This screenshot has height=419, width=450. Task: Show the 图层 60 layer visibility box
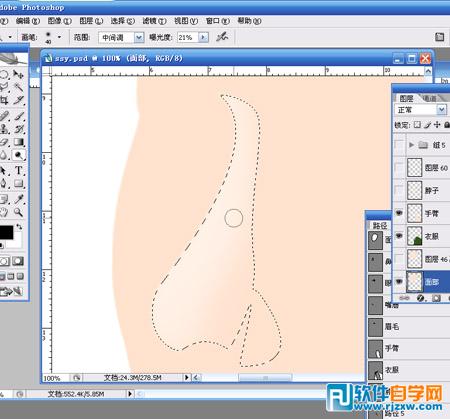click(399, 167)
